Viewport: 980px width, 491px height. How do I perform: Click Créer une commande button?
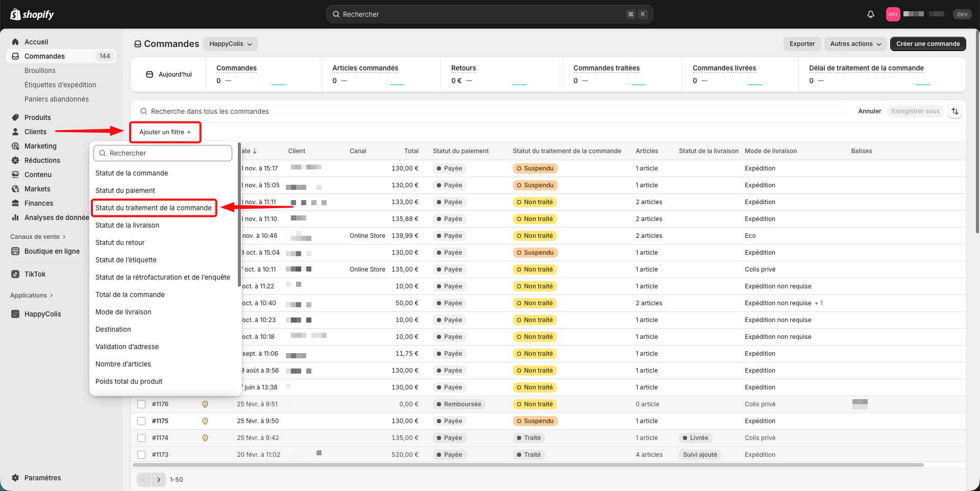point(927,44)
